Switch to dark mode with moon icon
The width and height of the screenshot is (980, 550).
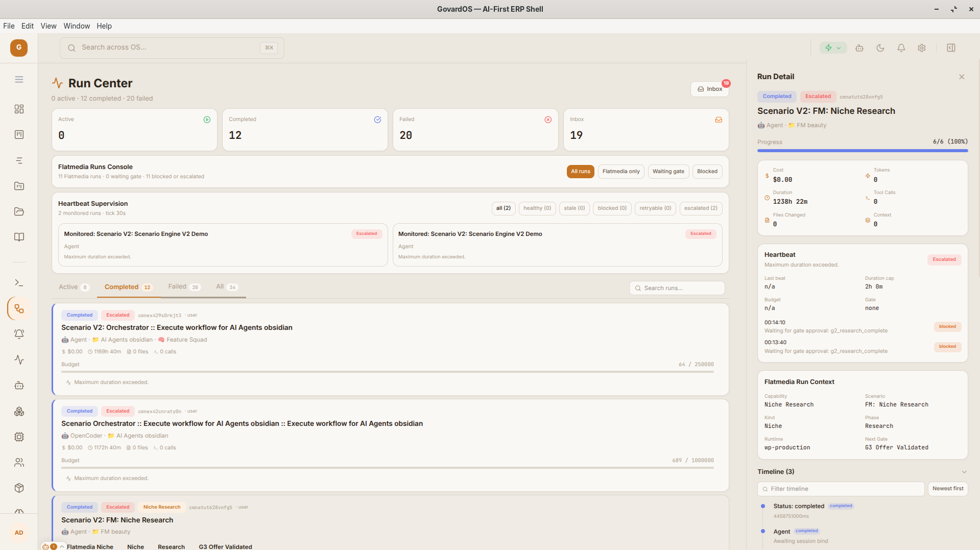880,47
